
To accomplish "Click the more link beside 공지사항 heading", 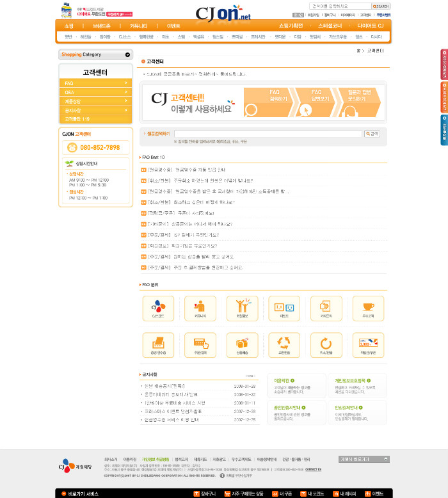I will (x=250, y=376).
